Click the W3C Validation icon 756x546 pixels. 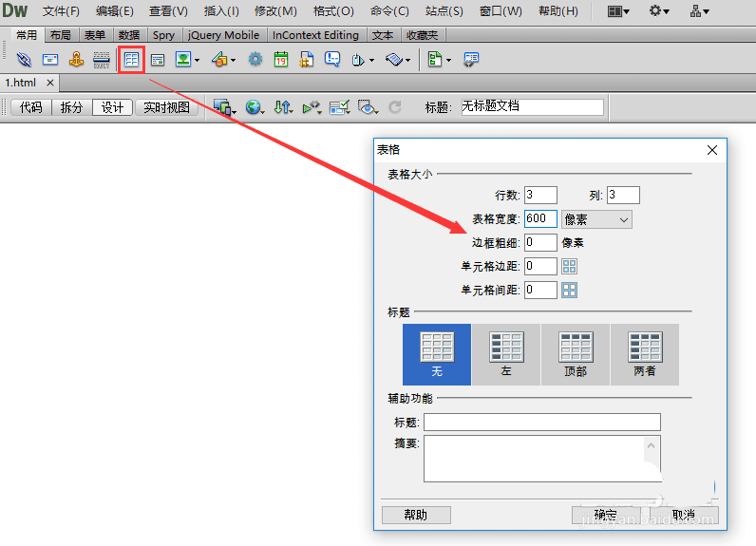[x=312, y=107]
